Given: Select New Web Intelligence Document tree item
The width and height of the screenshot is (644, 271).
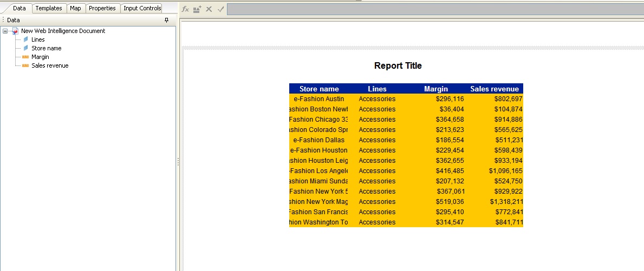Looking at the screenshot, I should click(x=63, y=31).
